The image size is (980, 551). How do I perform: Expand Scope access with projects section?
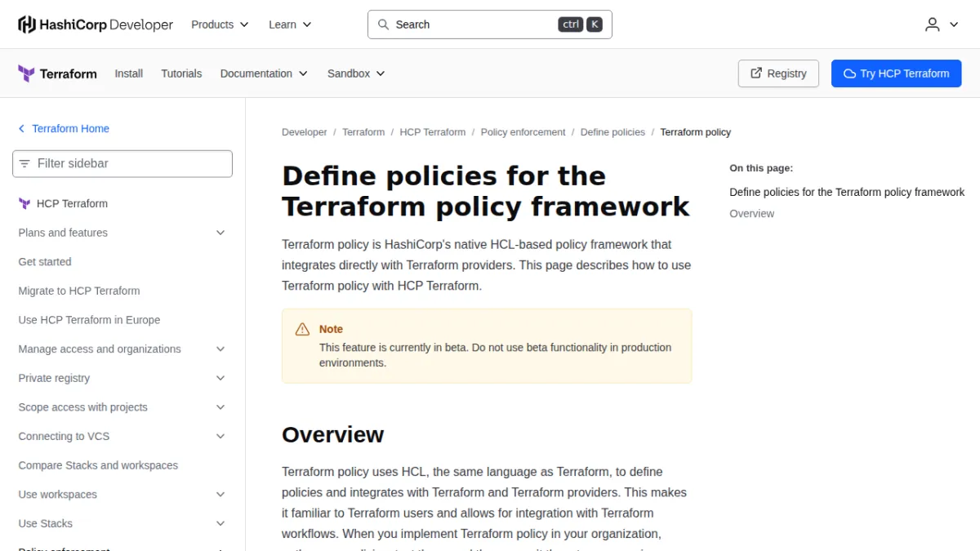220,407
